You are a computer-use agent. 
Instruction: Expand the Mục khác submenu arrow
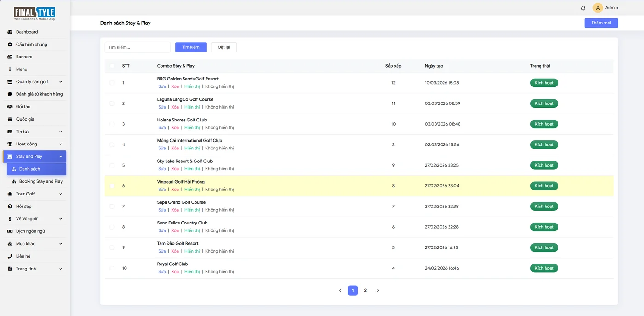point(61,244)
